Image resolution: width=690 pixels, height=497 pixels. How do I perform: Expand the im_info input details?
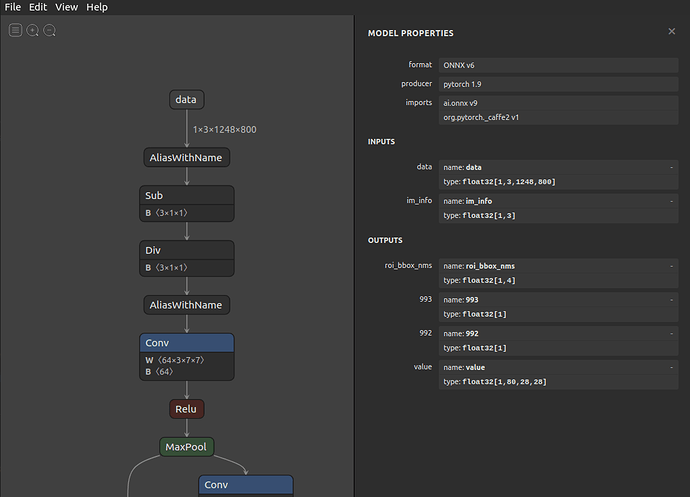tap(672, 201)
